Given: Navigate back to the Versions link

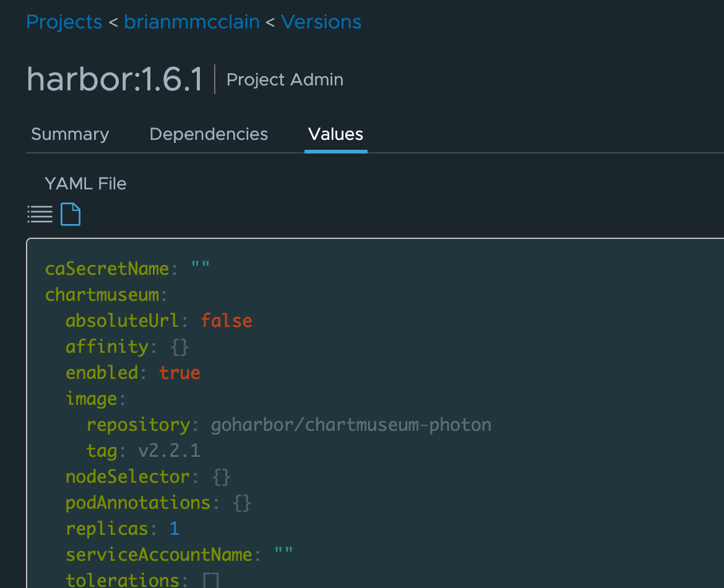Looking at the screenshot, I should [321, 22].
